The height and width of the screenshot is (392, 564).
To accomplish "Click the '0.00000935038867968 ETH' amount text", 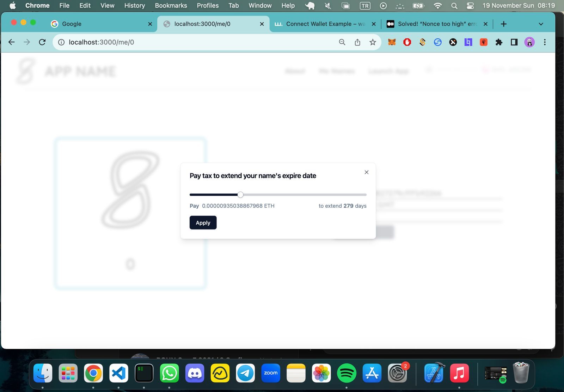I will (x=238, y=206).
